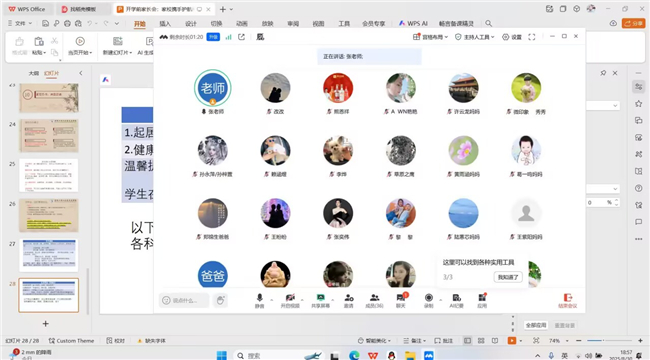
Task: Click the red end meeting button
Action: pyautogui.click(x=568, y=300)
